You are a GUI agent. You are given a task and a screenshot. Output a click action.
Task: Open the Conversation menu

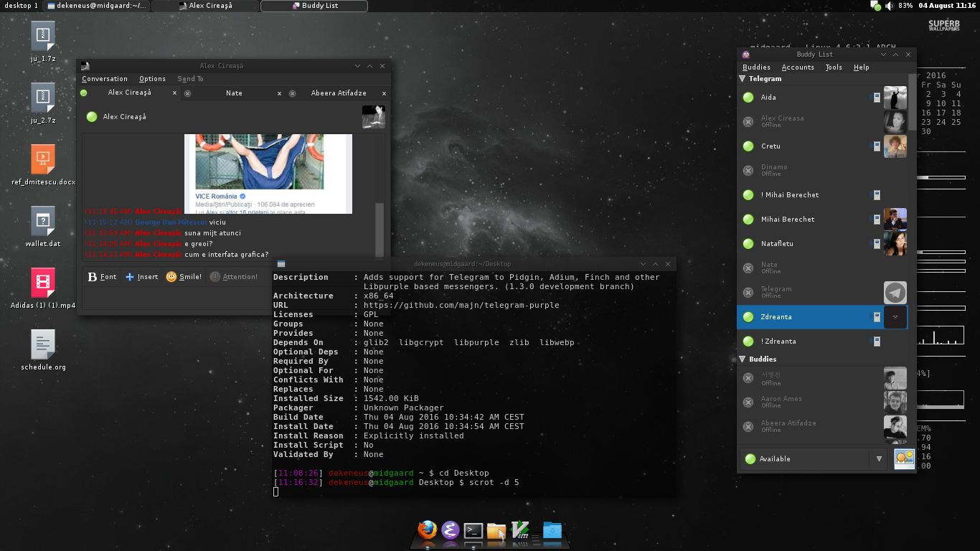(x=105, y=79)
